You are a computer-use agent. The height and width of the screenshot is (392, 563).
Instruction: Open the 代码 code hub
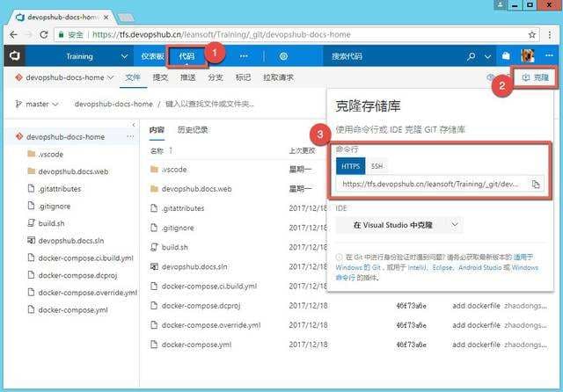tap(186, 56)
